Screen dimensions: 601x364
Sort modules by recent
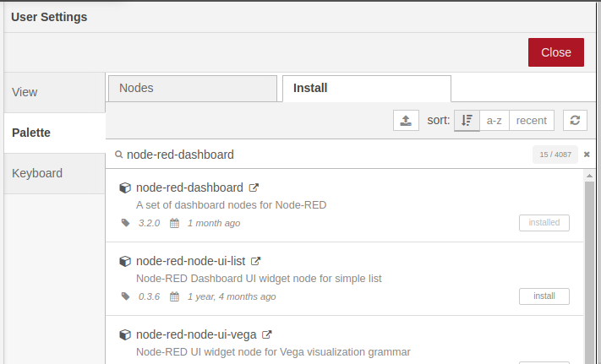531,121
